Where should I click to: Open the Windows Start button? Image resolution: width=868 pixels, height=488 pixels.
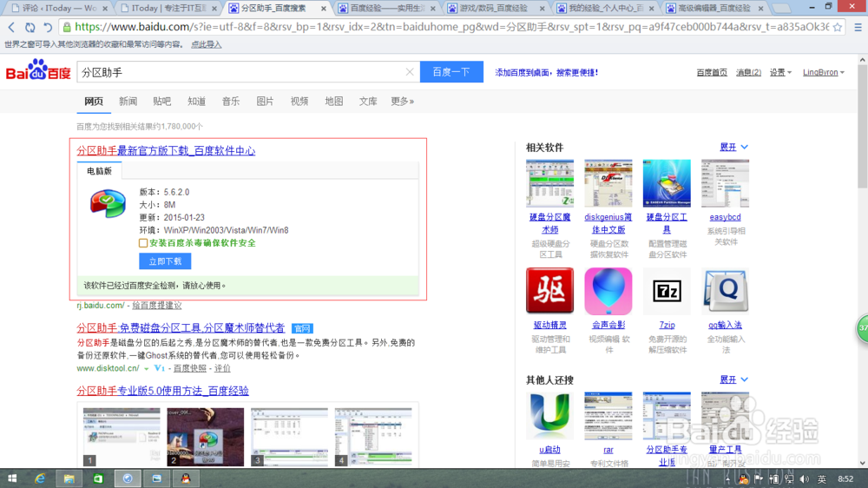[12, 478]
